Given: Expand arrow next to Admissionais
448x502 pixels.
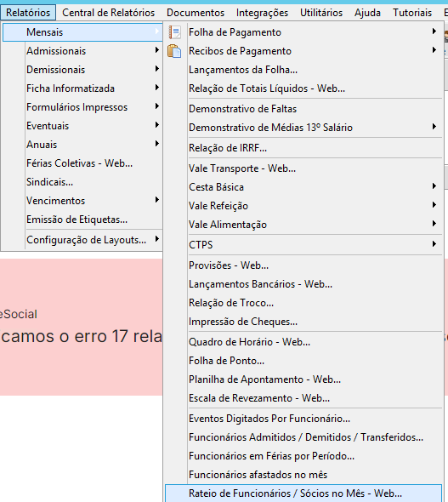Looking at the screenshot, I should click(157, 50).
